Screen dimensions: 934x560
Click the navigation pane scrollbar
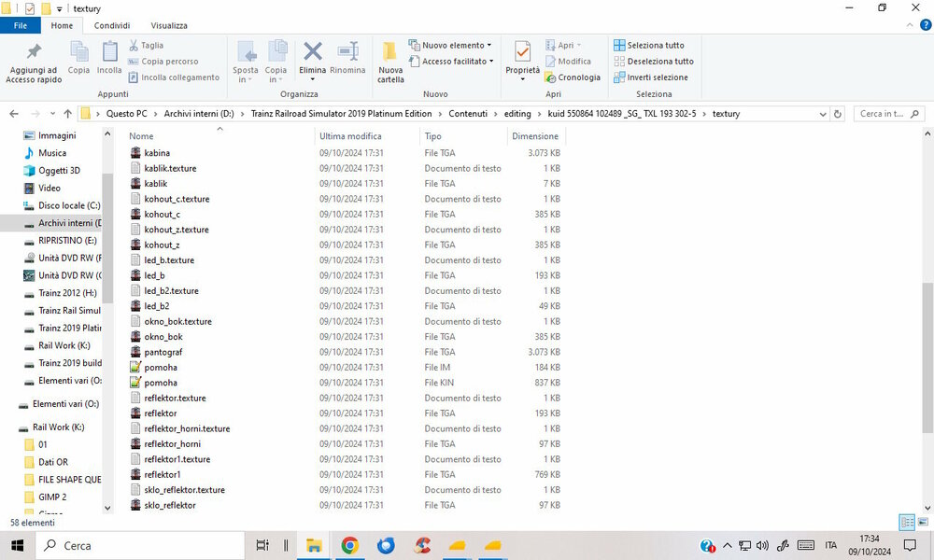[x=107, y=238]
